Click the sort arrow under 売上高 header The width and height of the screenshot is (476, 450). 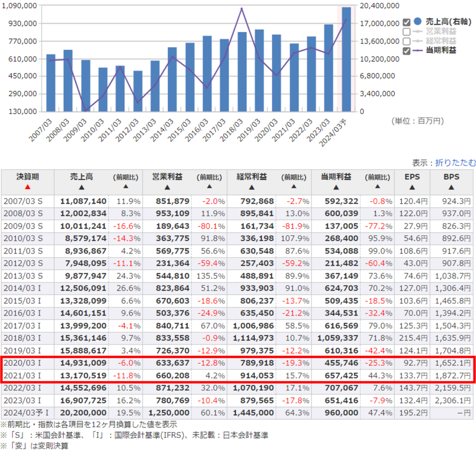[81, 187]
